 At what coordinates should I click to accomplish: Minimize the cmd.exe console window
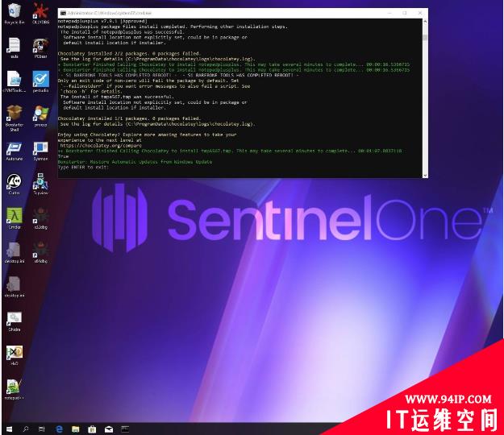(389, 13)
